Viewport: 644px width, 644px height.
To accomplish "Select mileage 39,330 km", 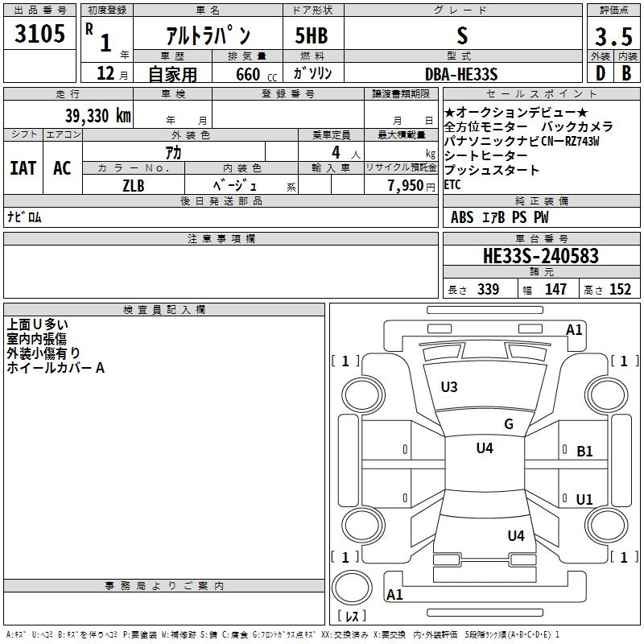I will click(98, 115).
